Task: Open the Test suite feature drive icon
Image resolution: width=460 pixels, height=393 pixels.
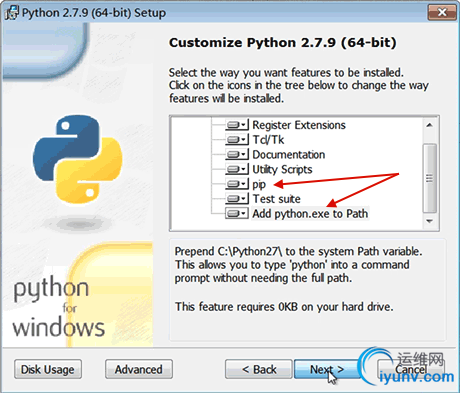Action: pyautogui.click(x=237, y=199)
